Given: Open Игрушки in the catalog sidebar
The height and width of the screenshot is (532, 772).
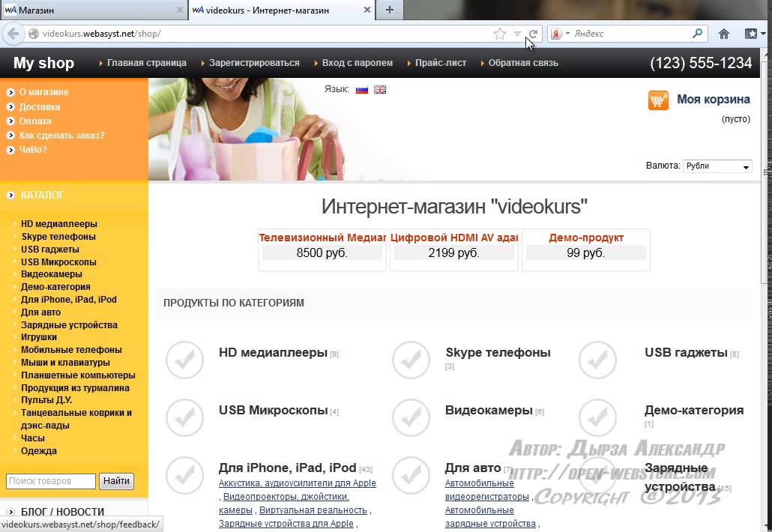Looking at the screenshot, I should 38,337.
